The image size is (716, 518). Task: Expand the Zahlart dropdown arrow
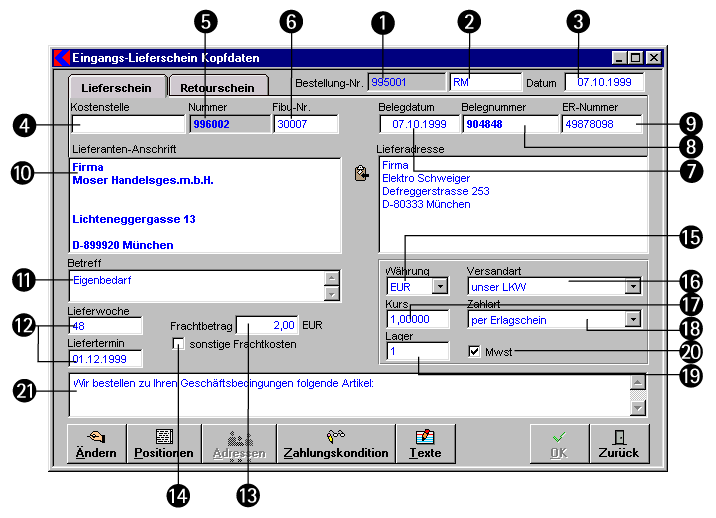[x=631, y=319]
